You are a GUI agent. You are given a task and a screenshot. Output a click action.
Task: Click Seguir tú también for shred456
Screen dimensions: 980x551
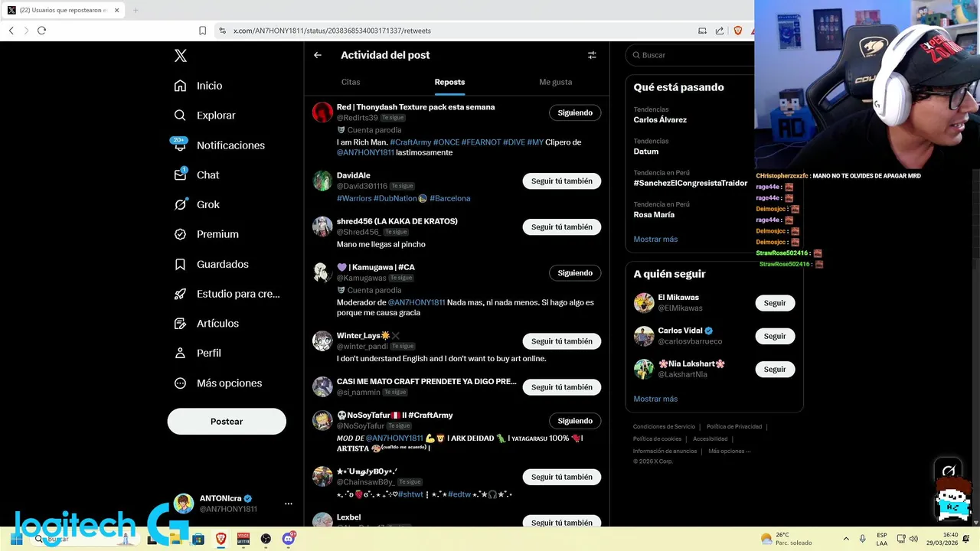point(562,227)
